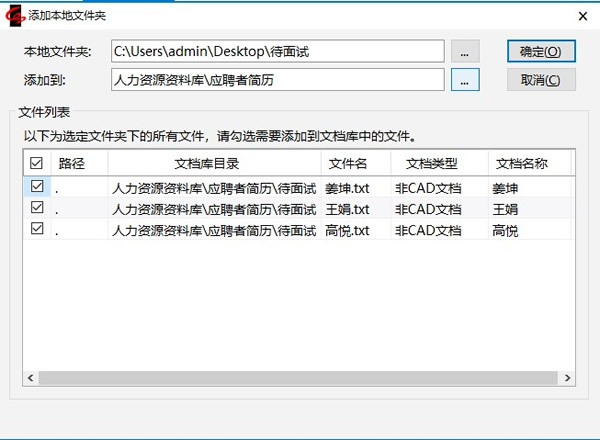Image resolution: width=600 pixels, height=440 pixels.
Task: Click the 文档名称 column header
Action: click(x=524, y=163)
